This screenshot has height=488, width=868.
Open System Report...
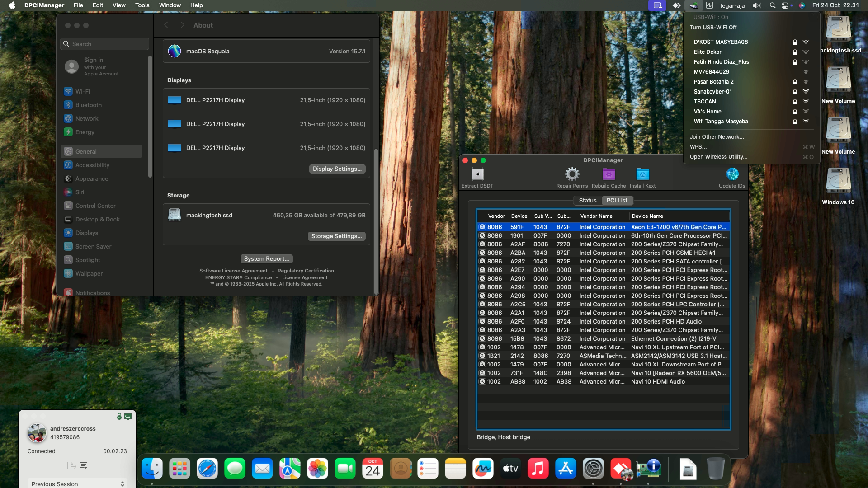[x=266, y=259]
